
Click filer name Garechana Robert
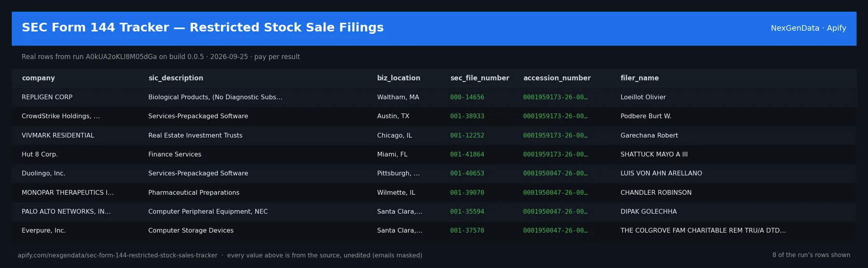tap(649, 135)
